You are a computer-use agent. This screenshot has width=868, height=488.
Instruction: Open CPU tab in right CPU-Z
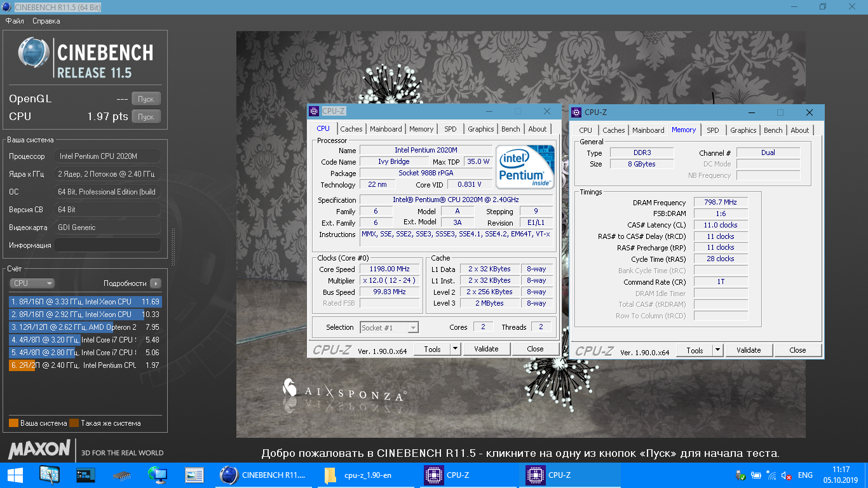[586, 130]
